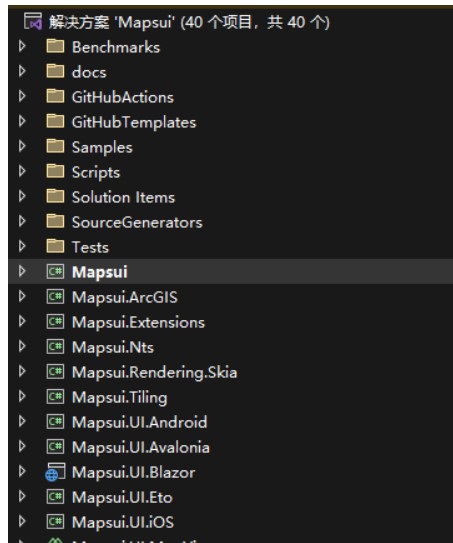Click the Visual Studio solution icon
This screenshot has width=453, height=543.
coord(33,21)
